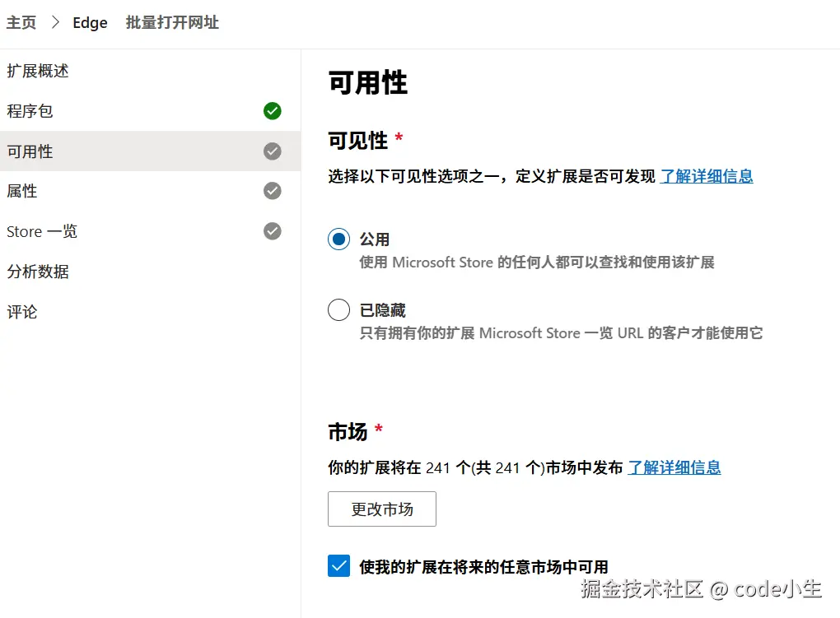Image resolution: width=840 pixels, height=618 pixels.
Task: Click the breadcrumb chevron after 主页
Action: [55, 23]
